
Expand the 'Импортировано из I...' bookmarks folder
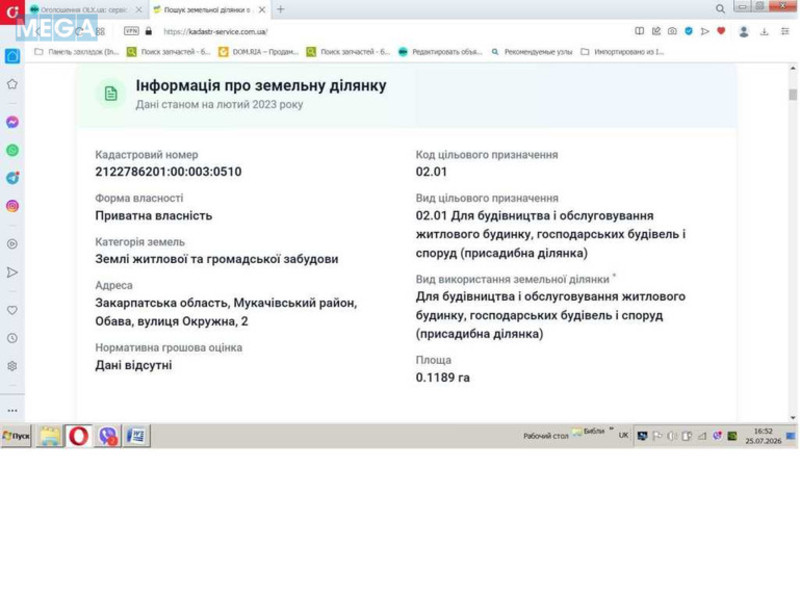click(x=622, y=52)
